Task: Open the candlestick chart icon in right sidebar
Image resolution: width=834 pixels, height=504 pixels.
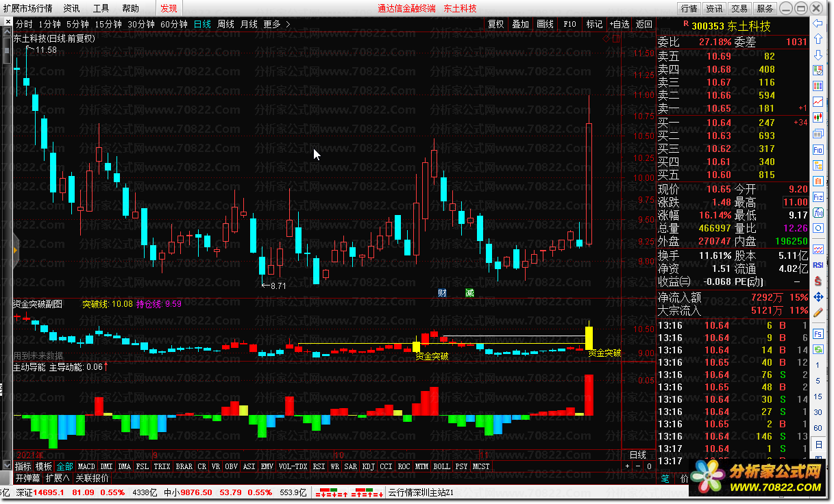Action: click(818, 118)
